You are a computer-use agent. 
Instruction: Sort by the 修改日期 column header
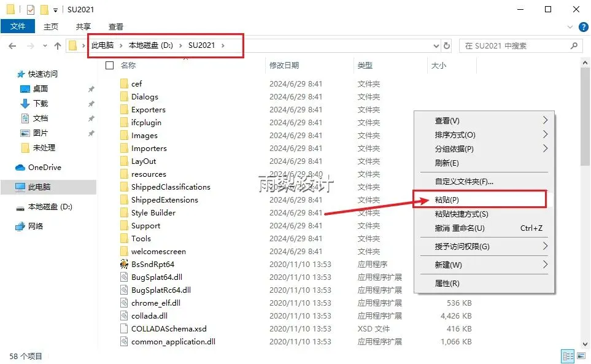coord(284,66)
